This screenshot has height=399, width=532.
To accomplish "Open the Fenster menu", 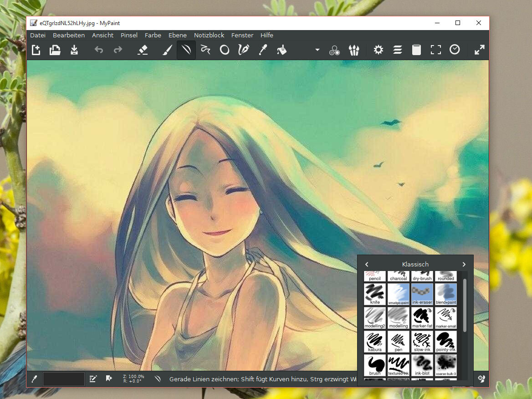I will click(242, 35).
